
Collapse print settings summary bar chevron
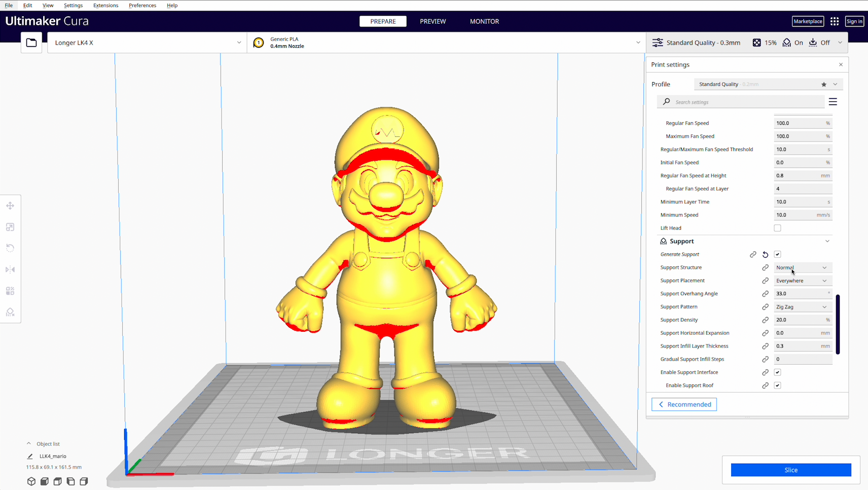coord(840,43)
